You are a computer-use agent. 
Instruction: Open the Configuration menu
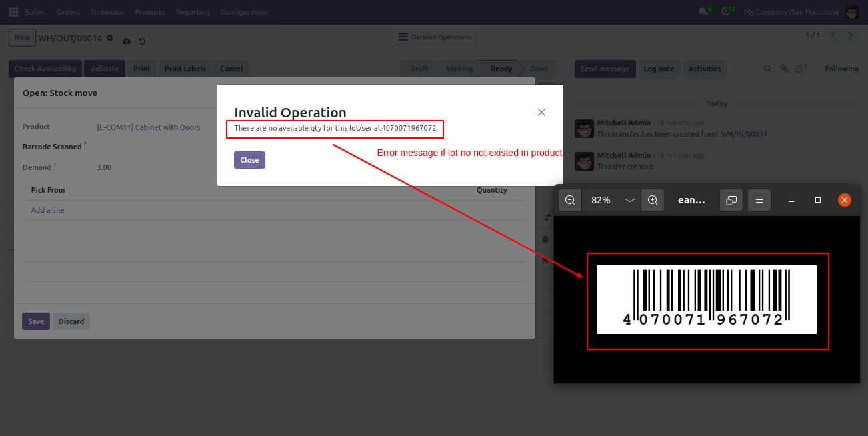pyautogui.click(x=244, y=12)
